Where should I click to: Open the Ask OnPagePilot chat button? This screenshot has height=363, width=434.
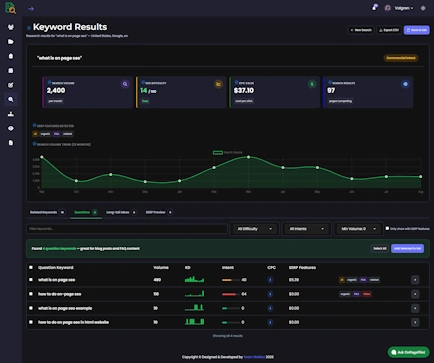409,352
